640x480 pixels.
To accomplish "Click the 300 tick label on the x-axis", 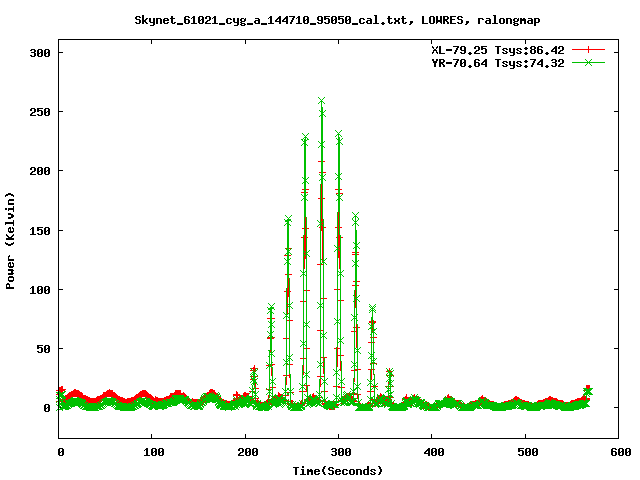I will [x=338, y=453].
